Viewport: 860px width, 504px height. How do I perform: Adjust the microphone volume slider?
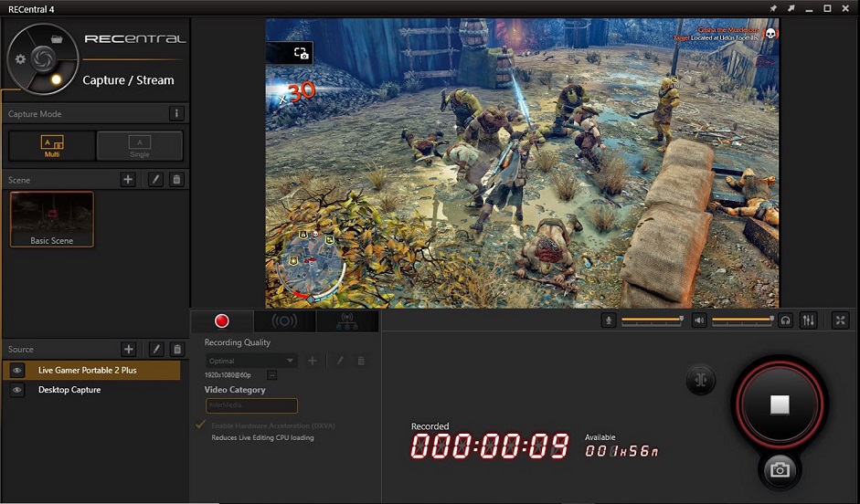653,320
